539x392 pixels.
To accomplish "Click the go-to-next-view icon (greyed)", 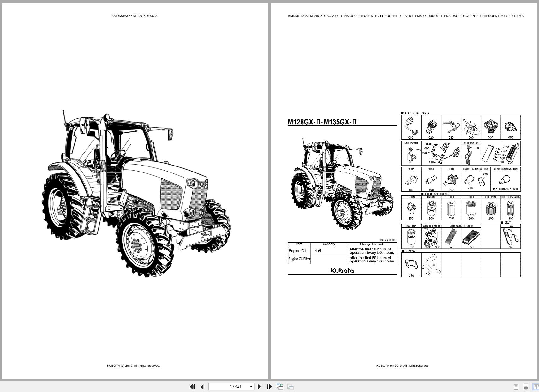I will coord(290,387).
